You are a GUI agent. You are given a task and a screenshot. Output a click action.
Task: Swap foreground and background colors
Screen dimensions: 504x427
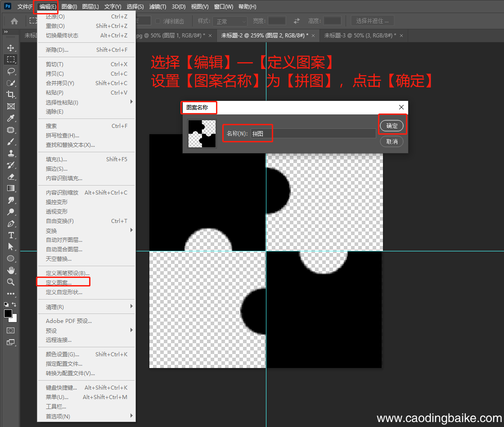point(14,304)
